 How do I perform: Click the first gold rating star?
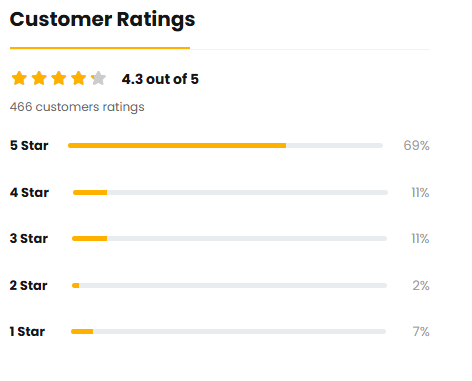click(19, 78)
